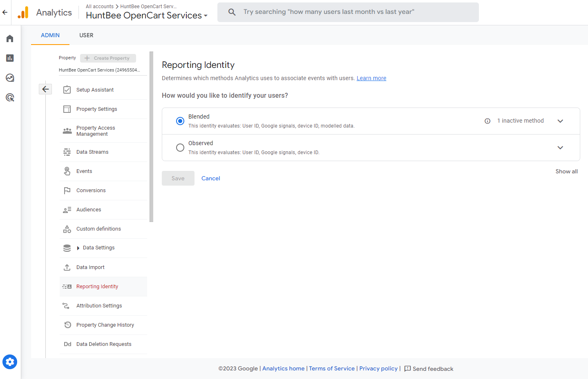Screen dimensions: 588x379
Task: Expand the Observed option chevron
Action: pyautogui.click(x=560, y=148)
